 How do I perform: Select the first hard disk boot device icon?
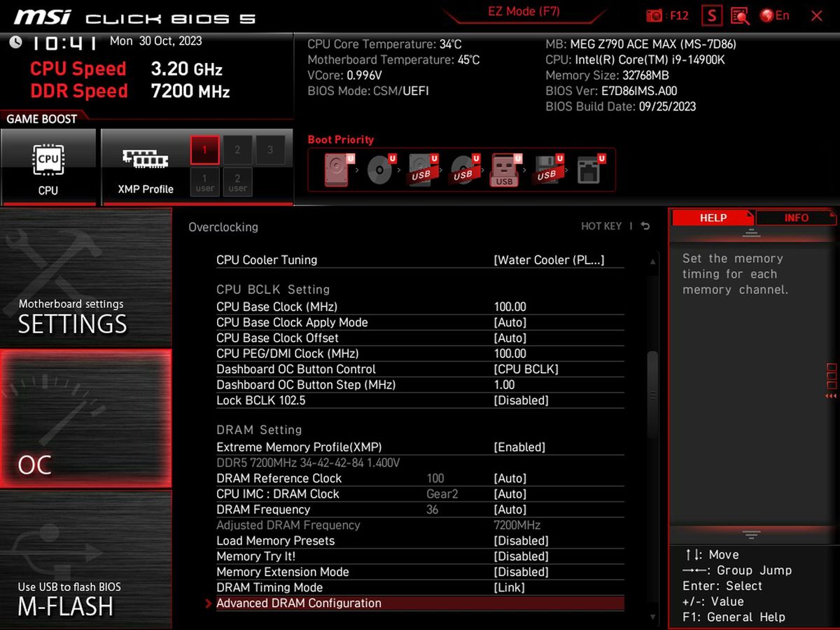pos(338,169)
